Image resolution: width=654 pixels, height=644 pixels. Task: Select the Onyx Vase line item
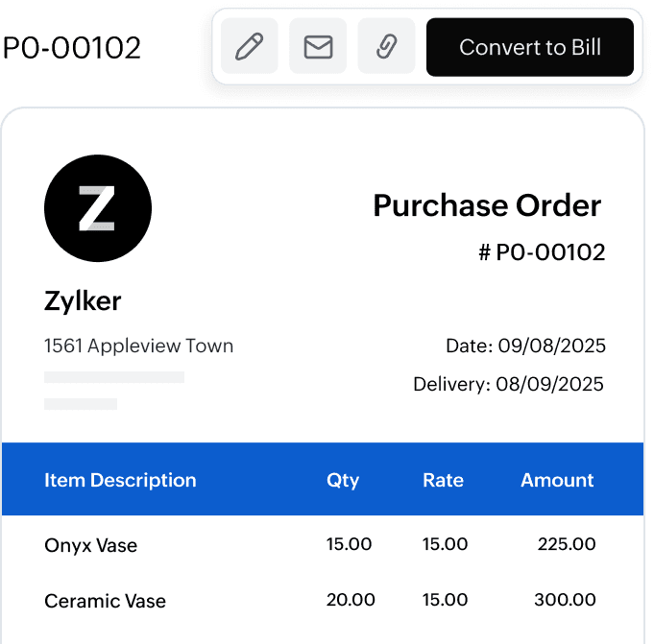(x=91, y=545)
